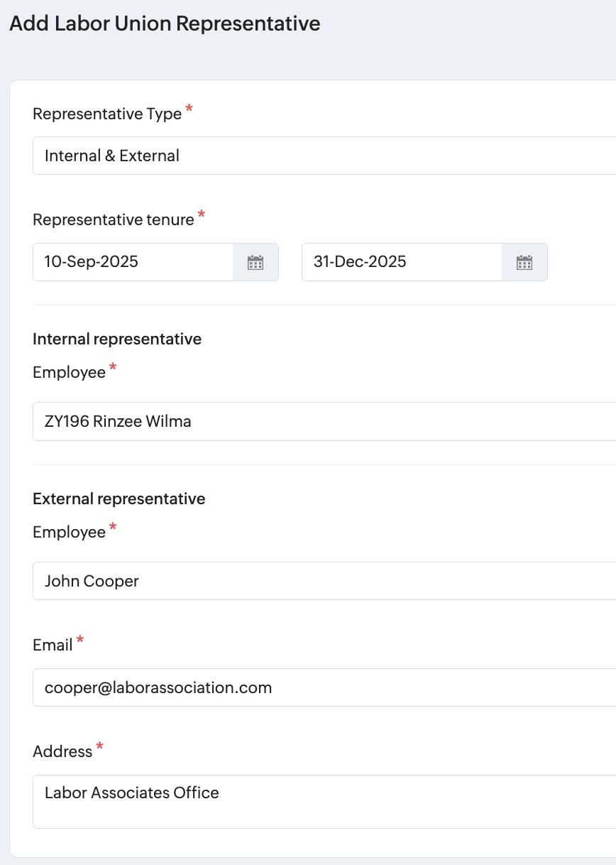The height and width of the screenshot is (865, 616).
Task: Click the required asterisk beside Address
Action: pos(100,746)
